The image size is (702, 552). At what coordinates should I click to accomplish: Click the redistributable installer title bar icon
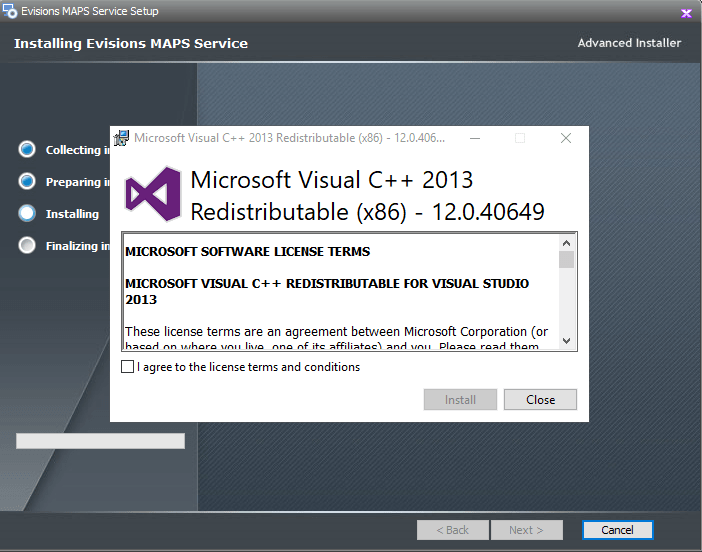pos(121,138)
